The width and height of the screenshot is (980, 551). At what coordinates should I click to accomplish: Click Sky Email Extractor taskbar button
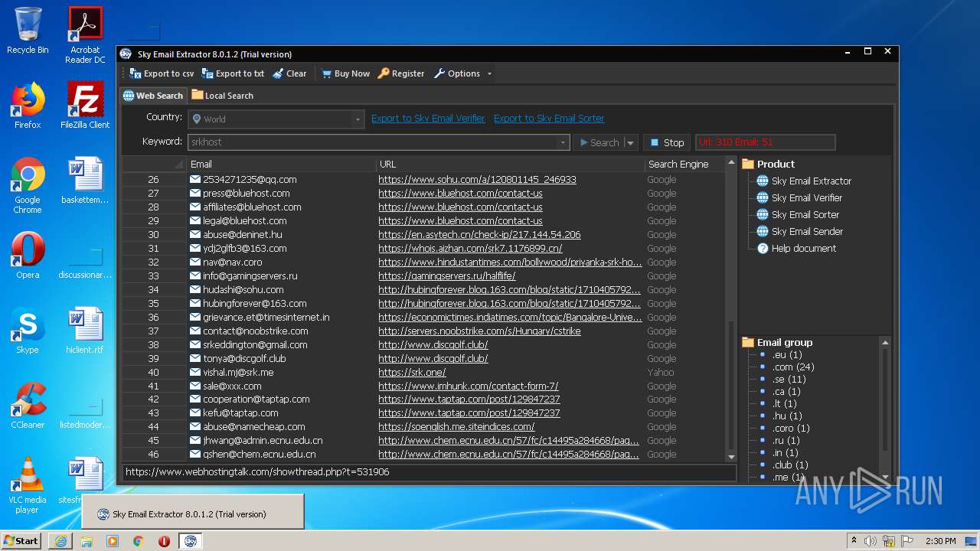coord(191,541)
